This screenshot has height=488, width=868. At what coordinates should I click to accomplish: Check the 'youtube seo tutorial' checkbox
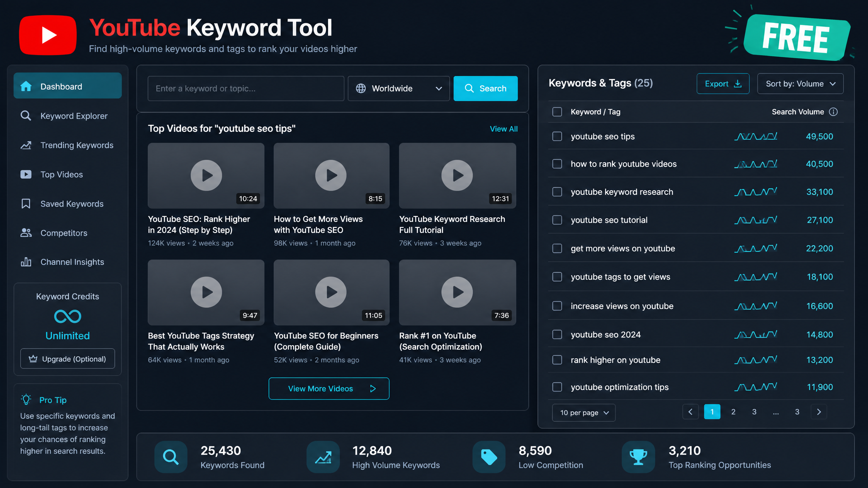pos(557,220)
